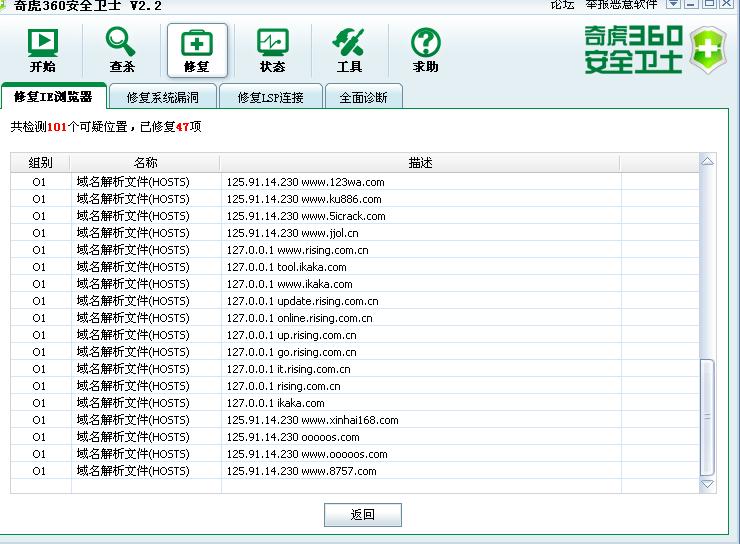Select row 127.0.0.1 ikaka.com
740x544 pixels.
[355, 403]
